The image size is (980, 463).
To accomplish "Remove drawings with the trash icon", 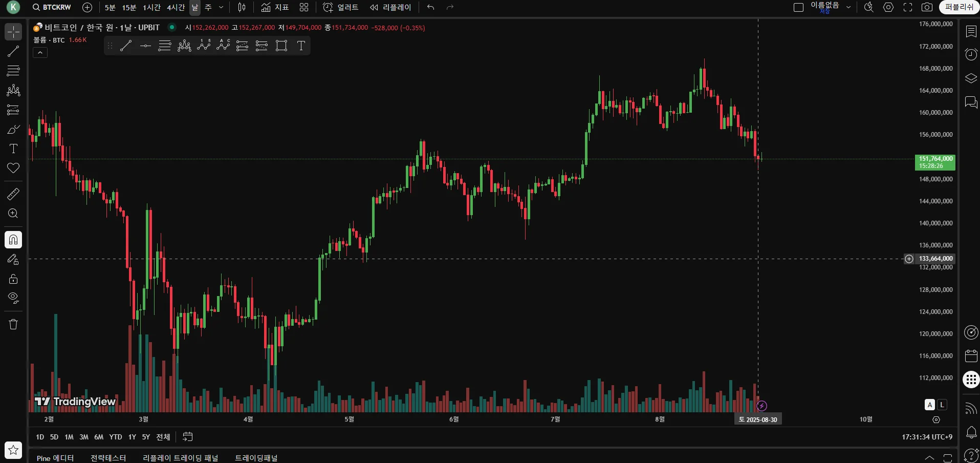I will click(x=13, y=324).
